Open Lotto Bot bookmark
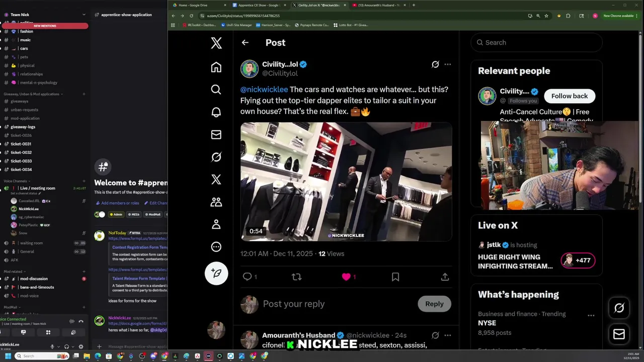 click(x=351, y=25)
